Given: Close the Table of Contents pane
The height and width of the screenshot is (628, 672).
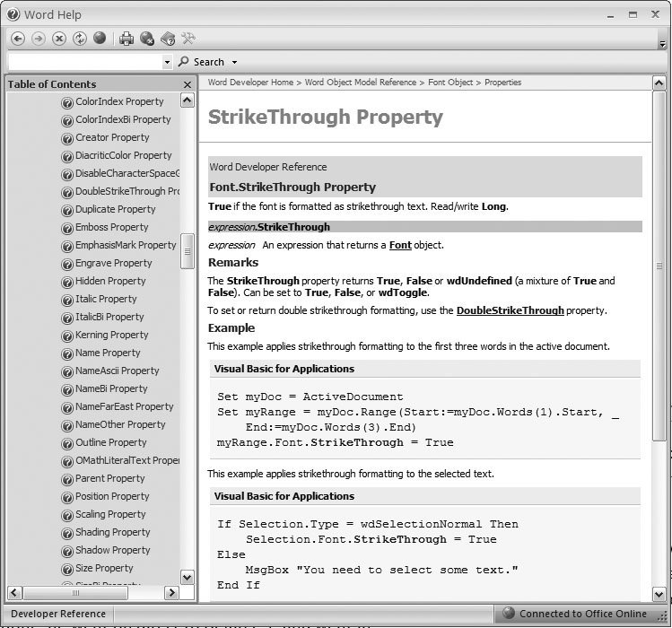Looking at the screenshot, I should coord(188,85).
